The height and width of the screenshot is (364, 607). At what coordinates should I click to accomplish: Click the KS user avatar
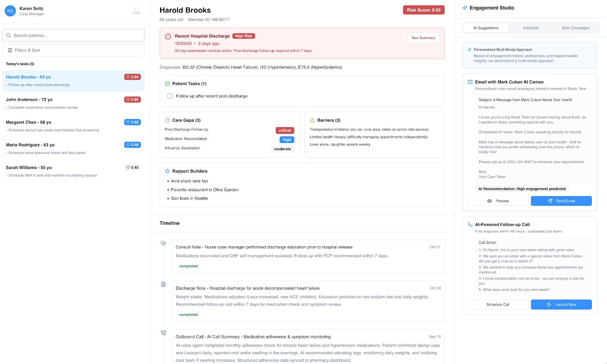point(10,11)
